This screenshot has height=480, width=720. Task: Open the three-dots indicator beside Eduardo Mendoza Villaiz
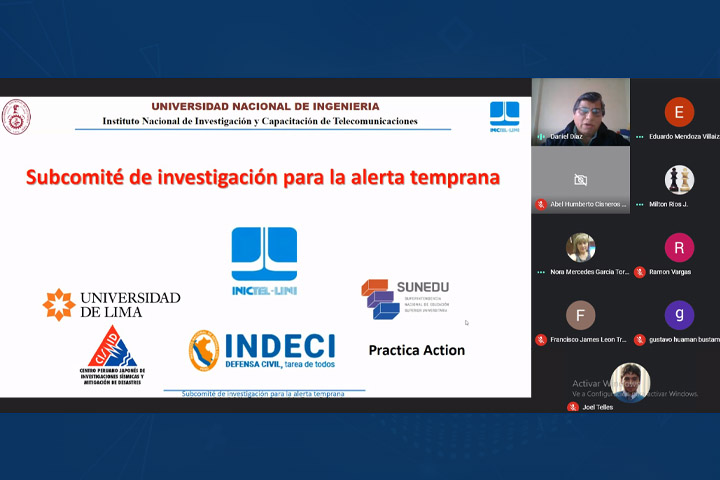640,136
